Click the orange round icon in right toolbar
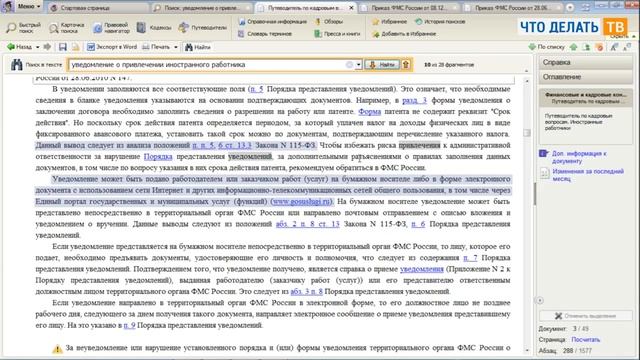640x360 pixels. [600, 47]
